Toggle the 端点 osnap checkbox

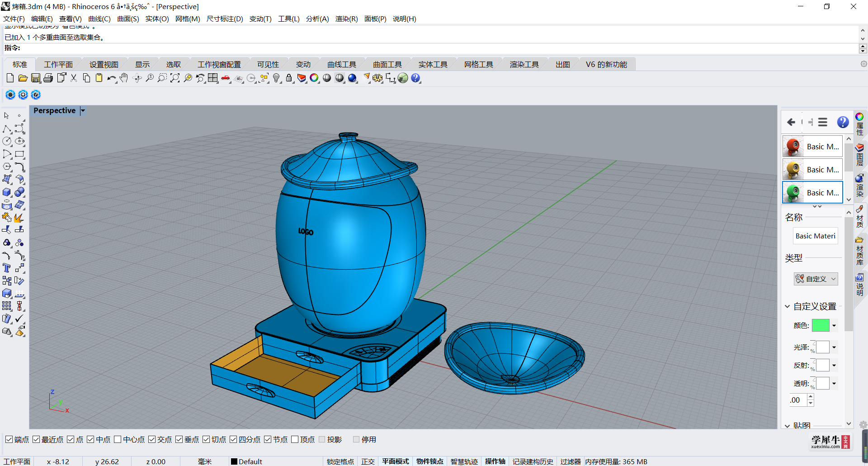pos(9,439)
